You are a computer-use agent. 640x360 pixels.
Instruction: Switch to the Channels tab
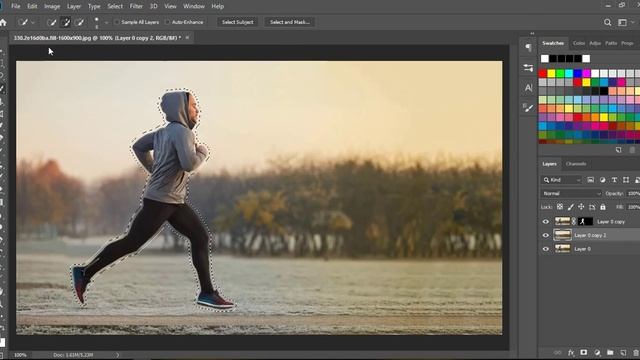click(576, 164)
